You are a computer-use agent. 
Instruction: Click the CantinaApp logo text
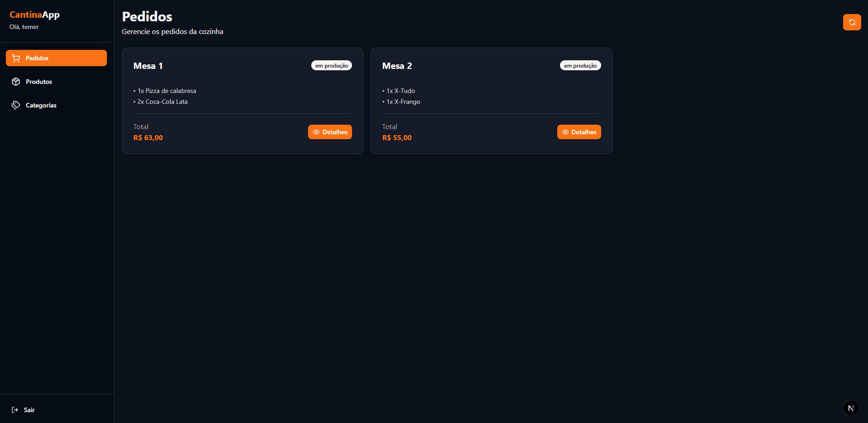(34, 15)
